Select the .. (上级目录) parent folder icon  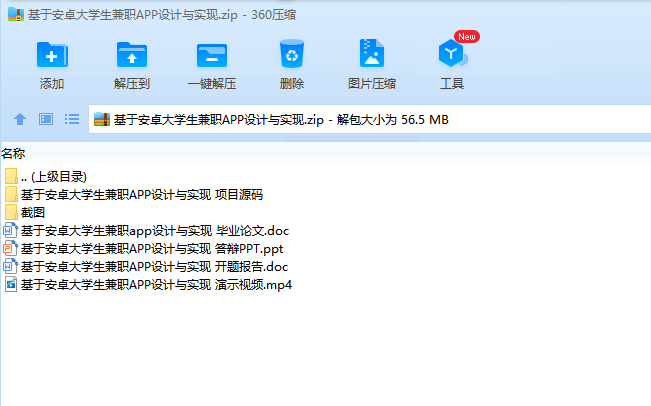point(11,176)
